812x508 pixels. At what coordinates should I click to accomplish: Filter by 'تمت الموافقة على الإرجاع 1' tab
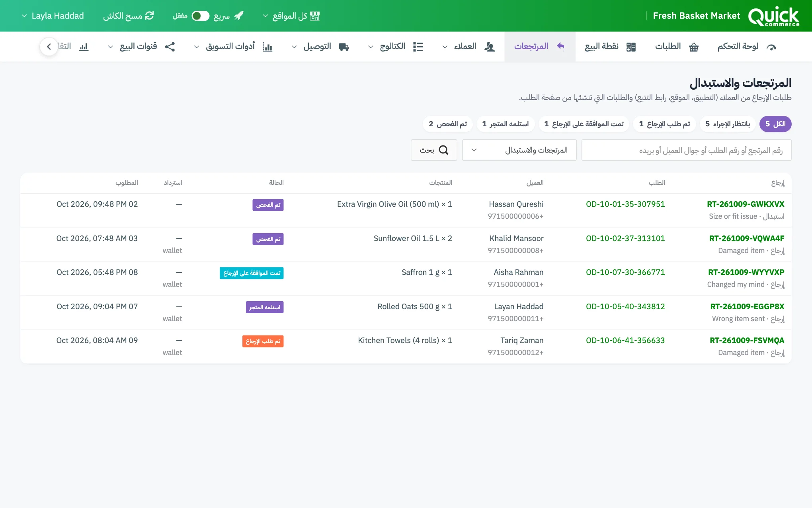tap(584, 124)
